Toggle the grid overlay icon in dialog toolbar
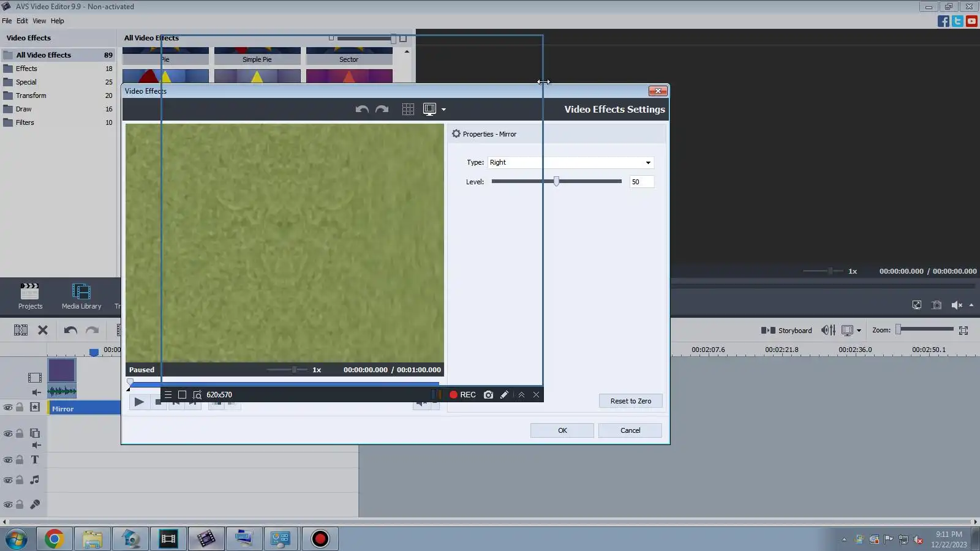This screenshot has width=980, height=551. (x=408, y=110)
